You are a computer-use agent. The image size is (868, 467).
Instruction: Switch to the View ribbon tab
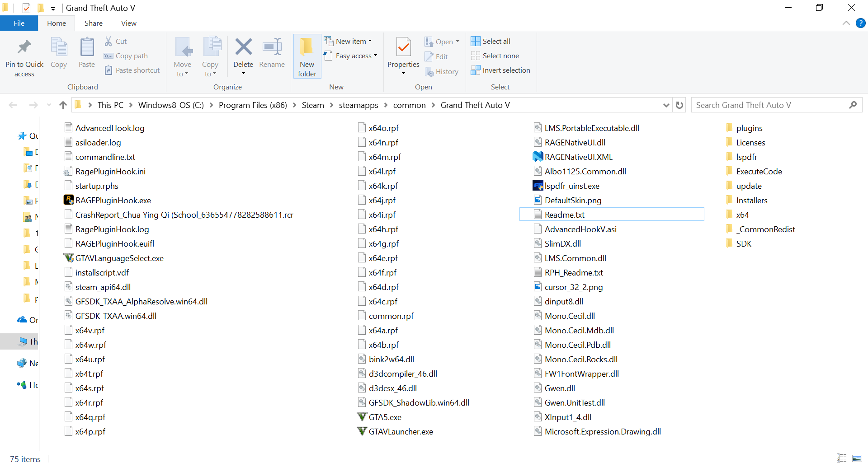click(x=129, y=23)
